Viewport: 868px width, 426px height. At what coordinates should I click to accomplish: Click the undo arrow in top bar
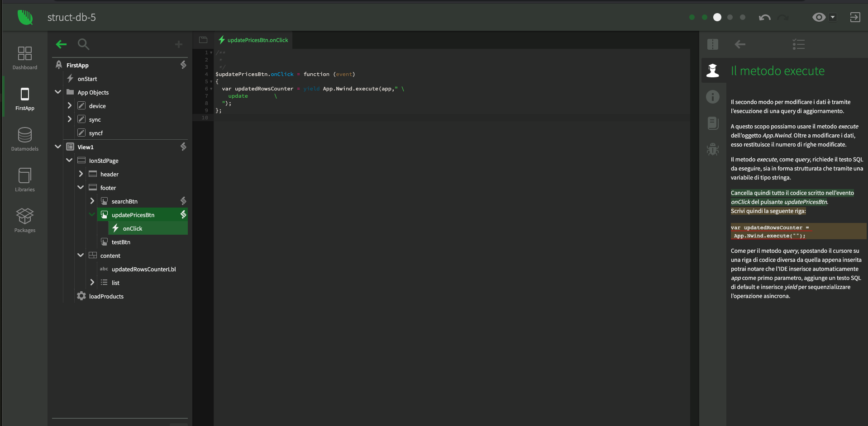coord(765,17)
